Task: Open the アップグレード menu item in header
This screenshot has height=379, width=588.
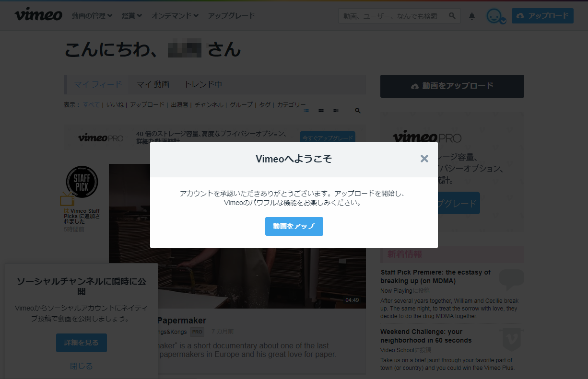Action: click(x=231, y=16)
